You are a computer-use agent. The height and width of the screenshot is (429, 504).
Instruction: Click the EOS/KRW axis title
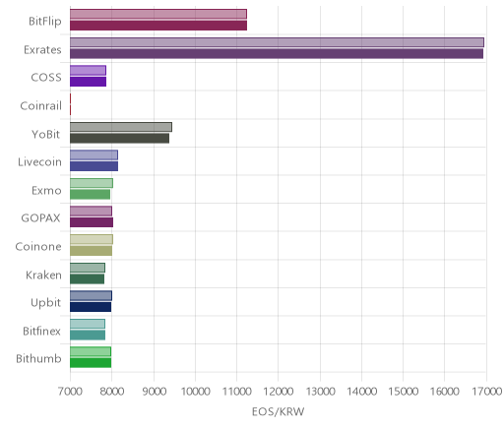(x=279, y=411)
